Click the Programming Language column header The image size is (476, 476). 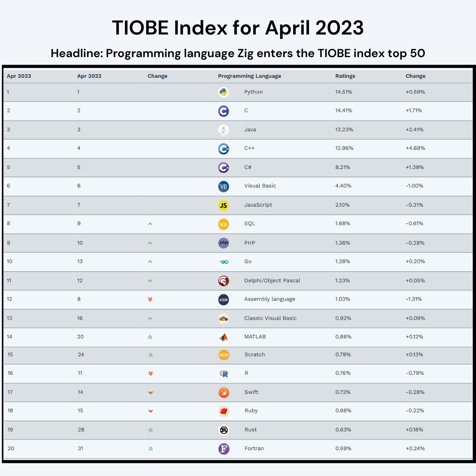click(250, 76)
